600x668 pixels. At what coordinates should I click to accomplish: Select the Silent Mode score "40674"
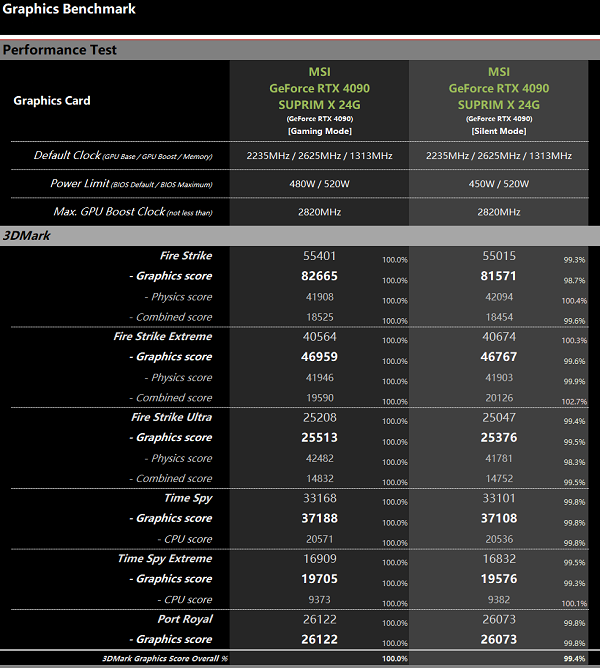(x=499, y=337)
